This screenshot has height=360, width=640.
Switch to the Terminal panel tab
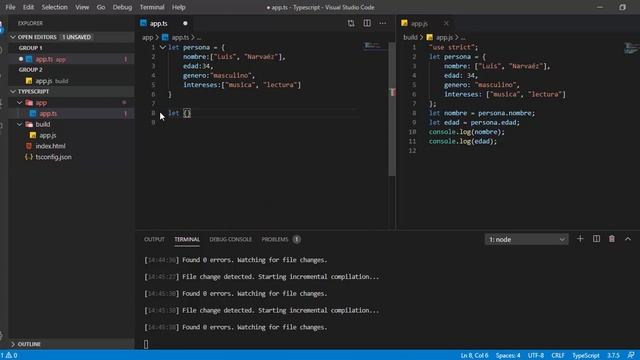click(187, 240)
